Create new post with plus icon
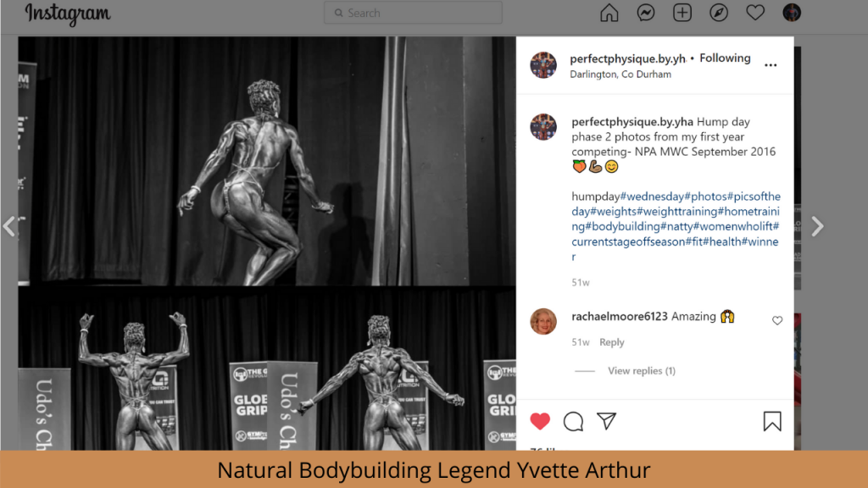The image size is (868, 488). (x=682, y=13)
